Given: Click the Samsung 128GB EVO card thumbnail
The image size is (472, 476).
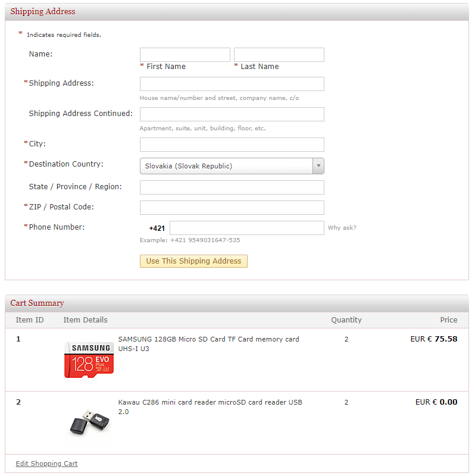Looking at the screenshot, I should pyautogui.click(x=89, y=359).
